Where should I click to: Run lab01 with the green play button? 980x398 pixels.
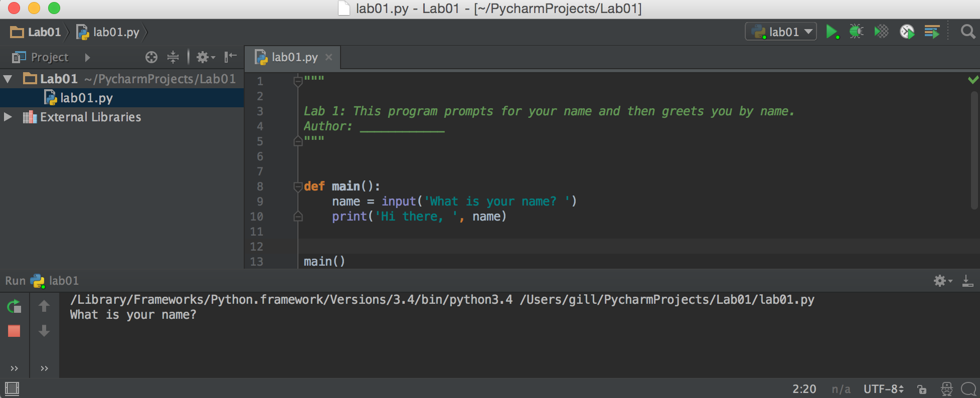point(832,32)
